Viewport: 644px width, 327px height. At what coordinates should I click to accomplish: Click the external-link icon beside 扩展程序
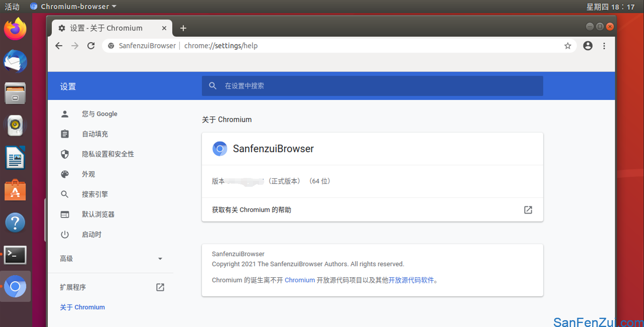[160, 287]
